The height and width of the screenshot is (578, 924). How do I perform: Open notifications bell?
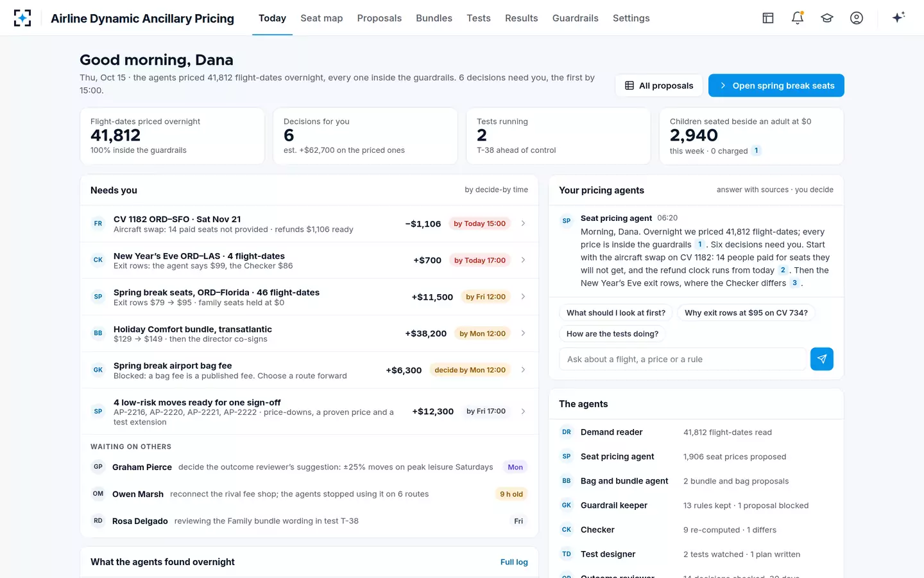(798, 18)
